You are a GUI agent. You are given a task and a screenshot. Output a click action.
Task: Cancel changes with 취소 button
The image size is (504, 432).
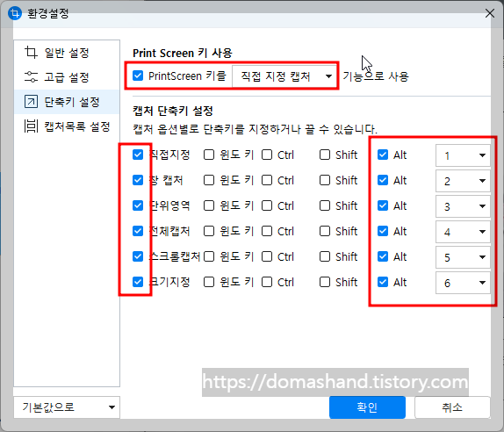[x=452, y=407]
